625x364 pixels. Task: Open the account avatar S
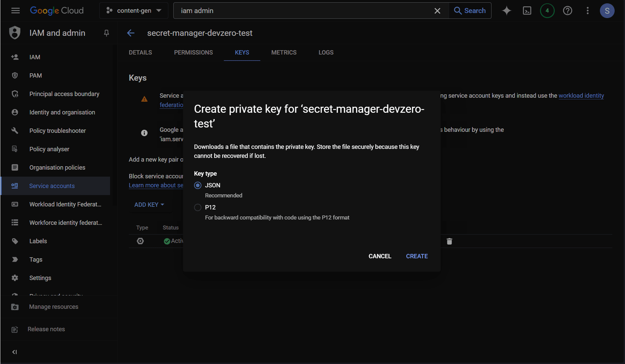point(607,11)
